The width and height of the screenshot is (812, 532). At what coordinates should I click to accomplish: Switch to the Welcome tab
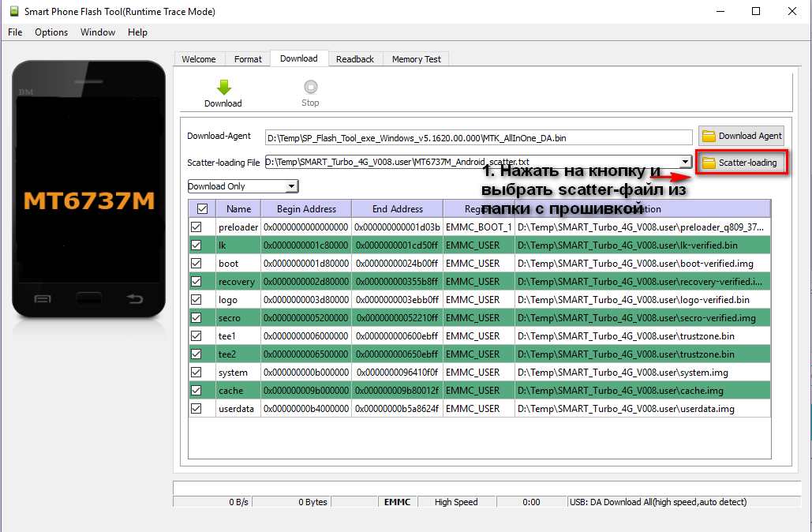199,59
